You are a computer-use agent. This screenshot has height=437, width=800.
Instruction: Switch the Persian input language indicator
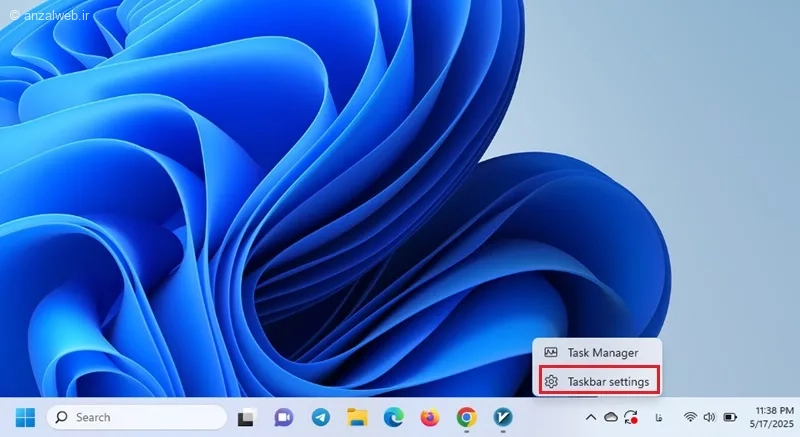point(659,418)
